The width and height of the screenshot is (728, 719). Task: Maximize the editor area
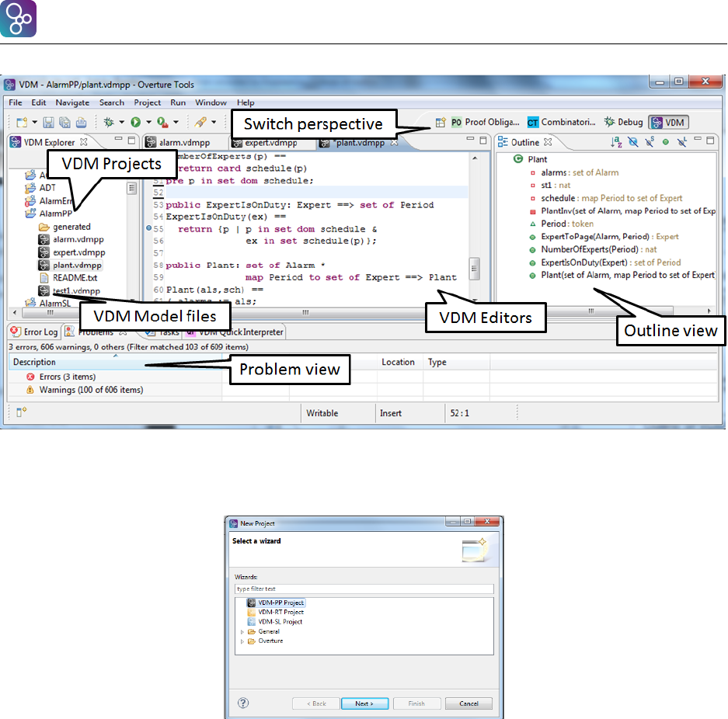482,140
